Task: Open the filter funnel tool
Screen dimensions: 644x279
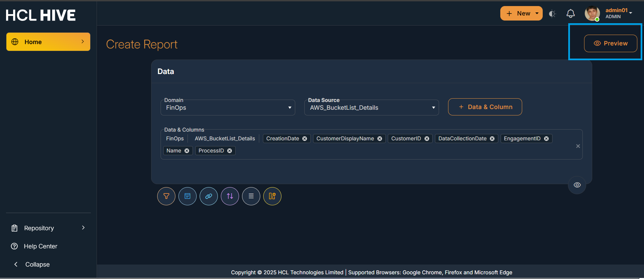Action: coord(166,196)
